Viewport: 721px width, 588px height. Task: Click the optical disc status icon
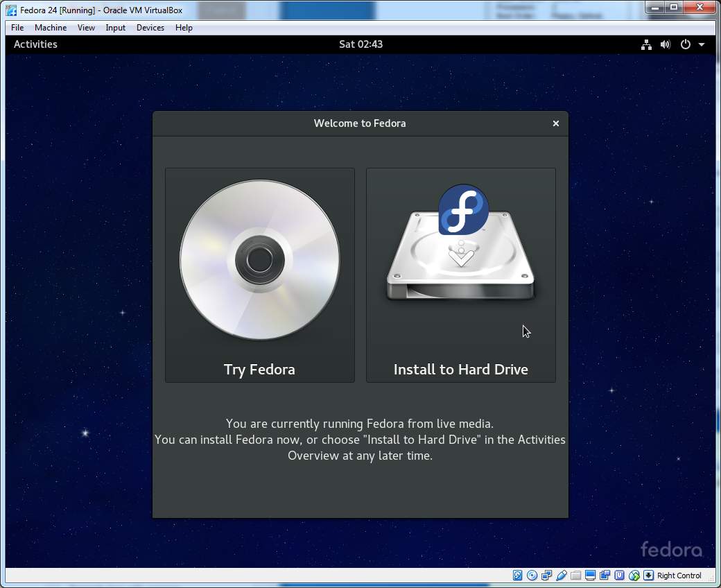tap(532, 575)
